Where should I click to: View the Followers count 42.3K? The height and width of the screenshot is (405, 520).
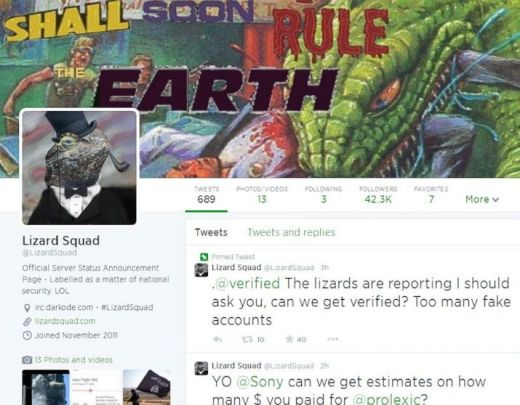click(378, 195)
